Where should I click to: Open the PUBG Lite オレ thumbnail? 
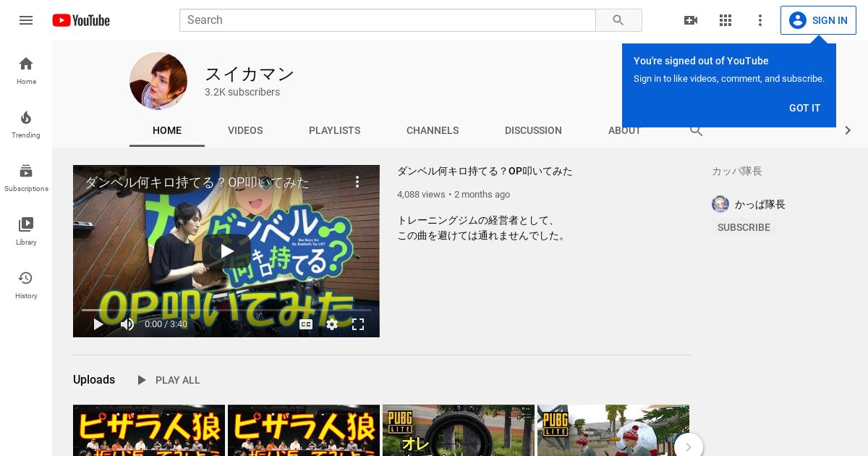[459, 431]
